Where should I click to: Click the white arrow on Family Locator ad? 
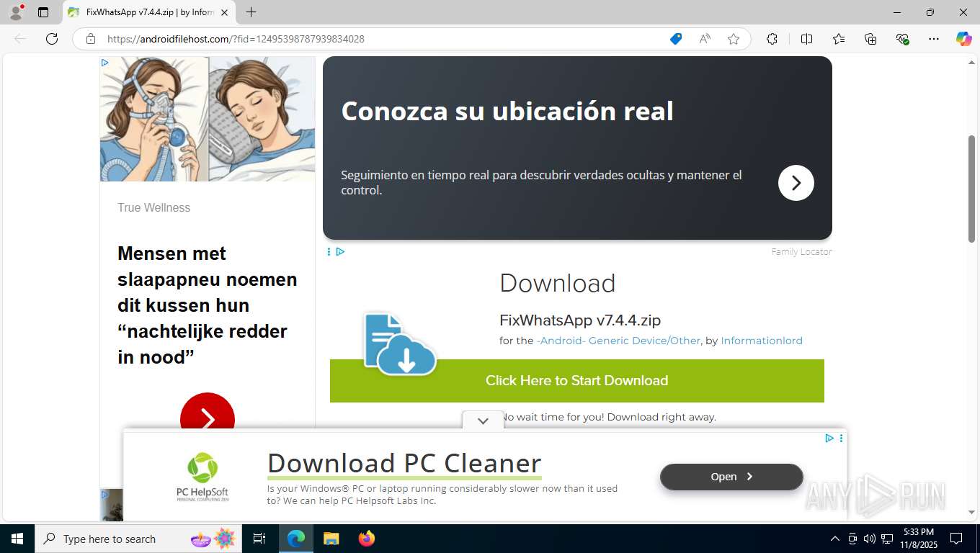click(796, 183)
